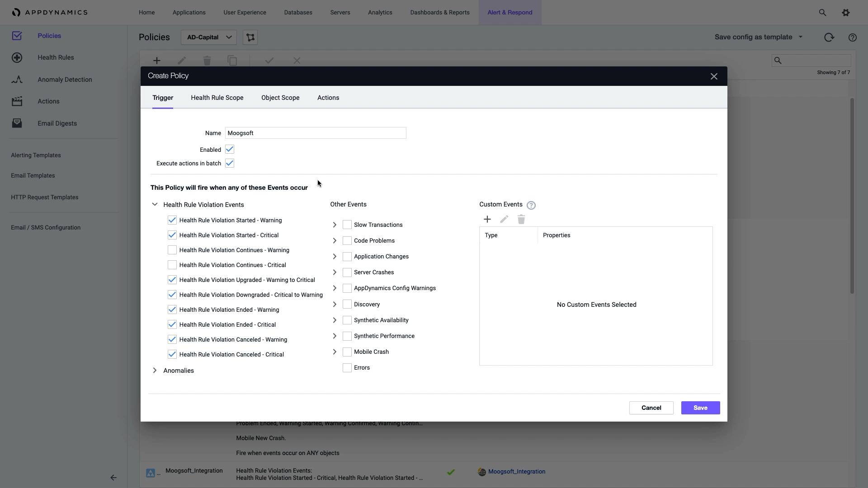Add a custom event with plus icon
The width and height of the screenshot is (868, 488).
[x=487, y=219]
